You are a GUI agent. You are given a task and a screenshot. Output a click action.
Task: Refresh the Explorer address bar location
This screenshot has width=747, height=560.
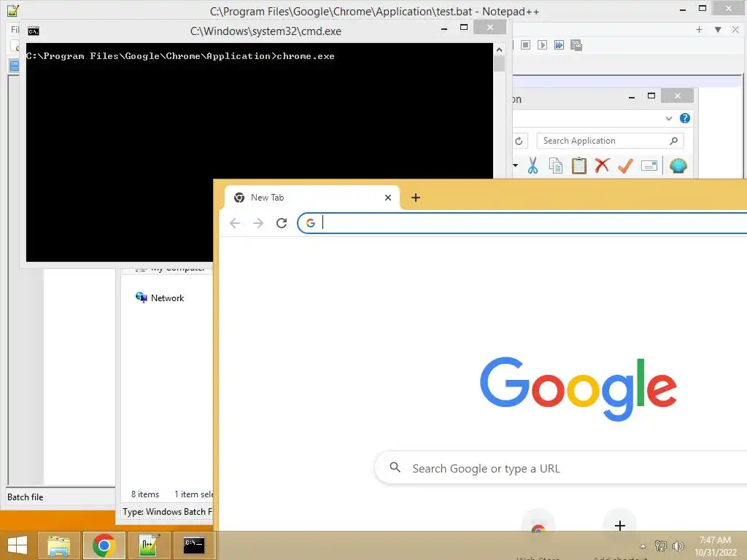tap(519, 141)
